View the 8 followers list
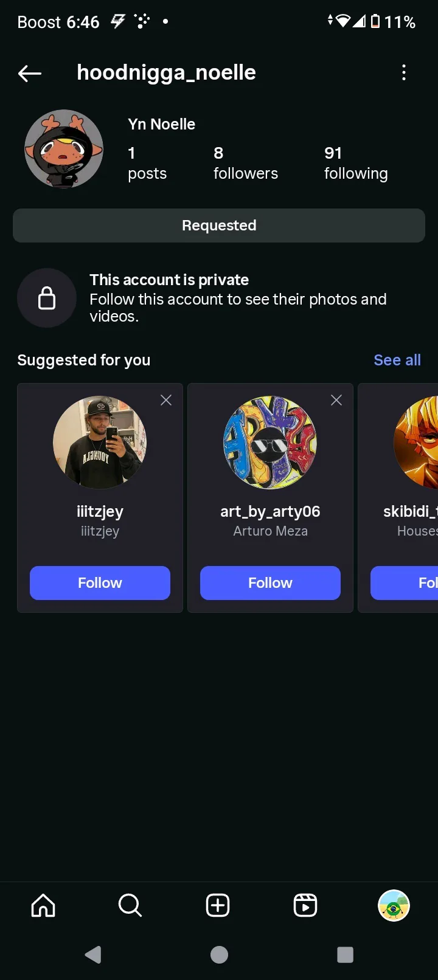The height and width of the screenshot is (980, 438). pyautogui.click(x=245, y=164)
